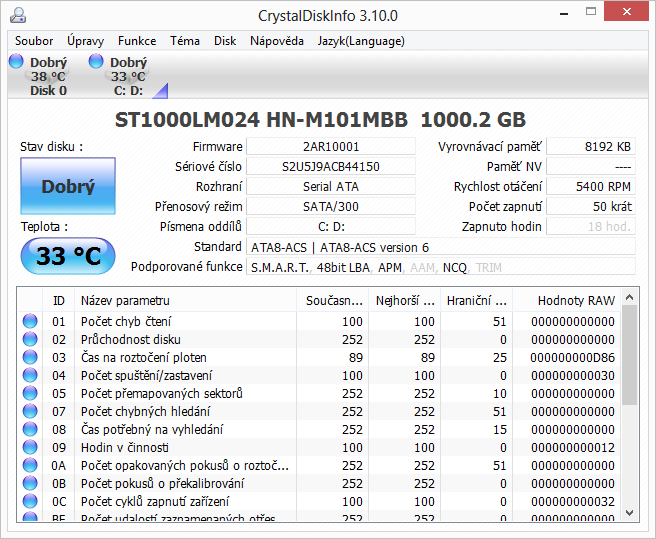The image size is (656, 539).
Task: Click the blue Dobrý health status button
Action: click(68, 186)
